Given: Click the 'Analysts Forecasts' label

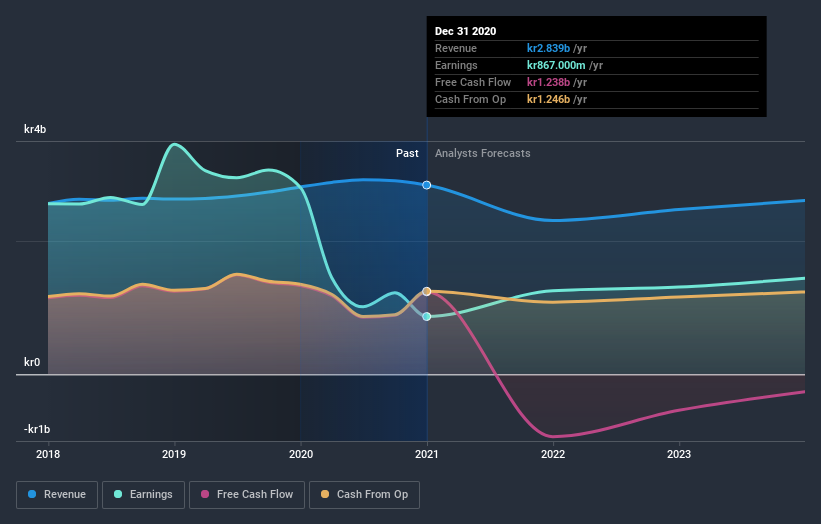Looking at the screenshot, I should coord(483,153).
